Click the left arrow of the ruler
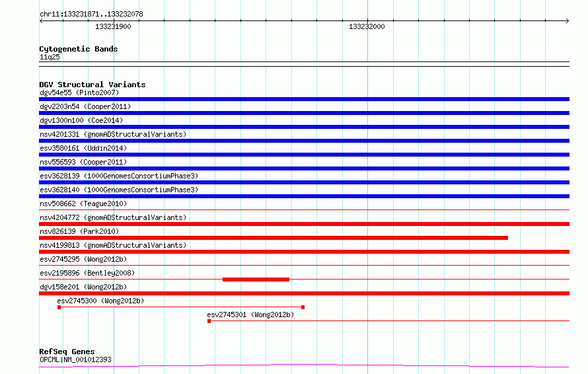Image resolution: width=588 pixels, height=374 pixels. [41, 21]
